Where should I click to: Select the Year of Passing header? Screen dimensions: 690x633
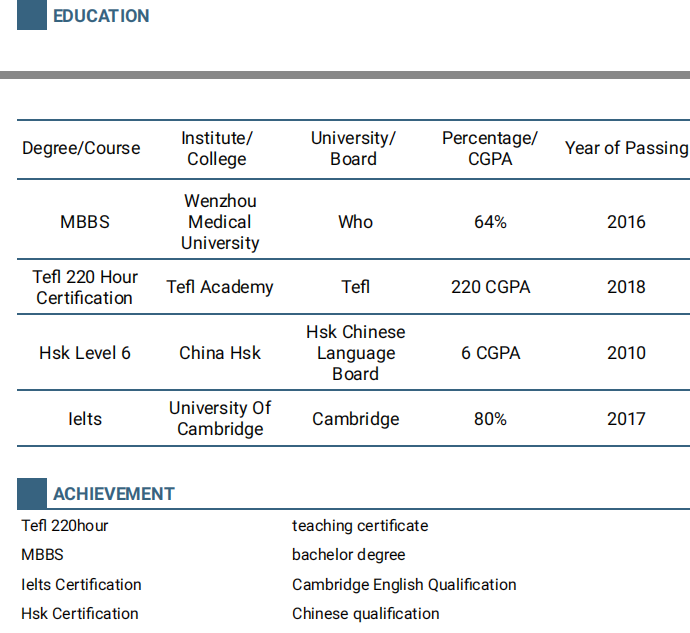626,148
